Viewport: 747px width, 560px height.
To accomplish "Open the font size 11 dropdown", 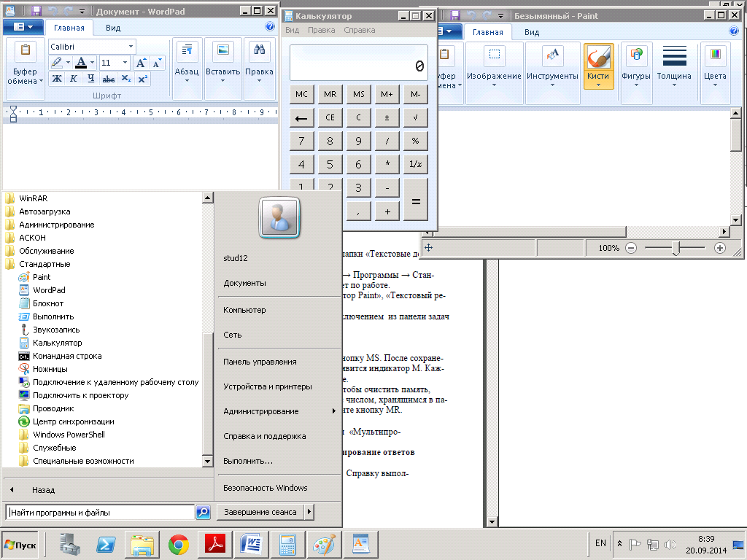I will [125, 63].
